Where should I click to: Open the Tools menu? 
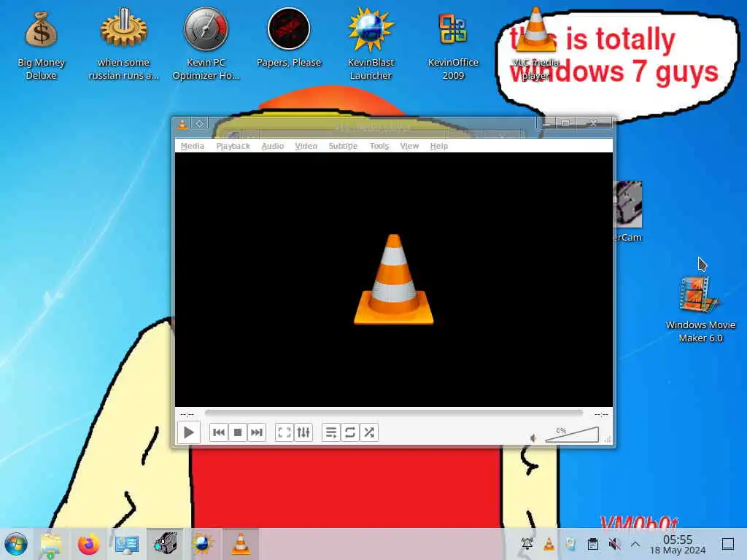pyautogui.click(x=379, y=146)
